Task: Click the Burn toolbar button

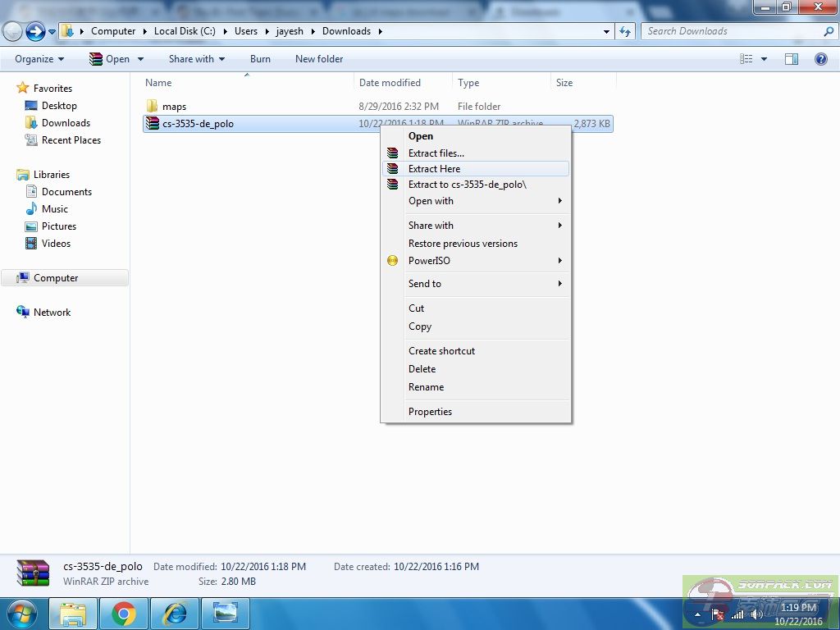Action: click(260, 59)
